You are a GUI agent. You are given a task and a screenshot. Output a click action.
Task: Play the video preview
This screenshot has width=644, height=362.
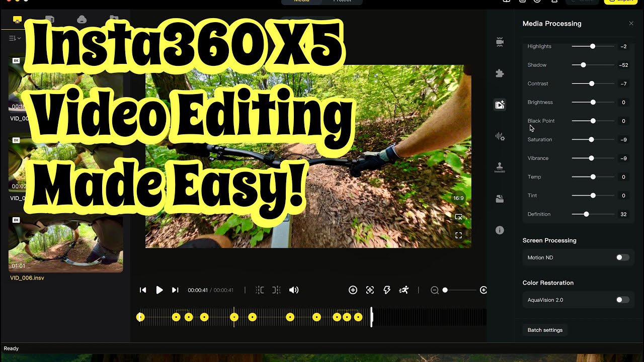click(x=159, y=290)
